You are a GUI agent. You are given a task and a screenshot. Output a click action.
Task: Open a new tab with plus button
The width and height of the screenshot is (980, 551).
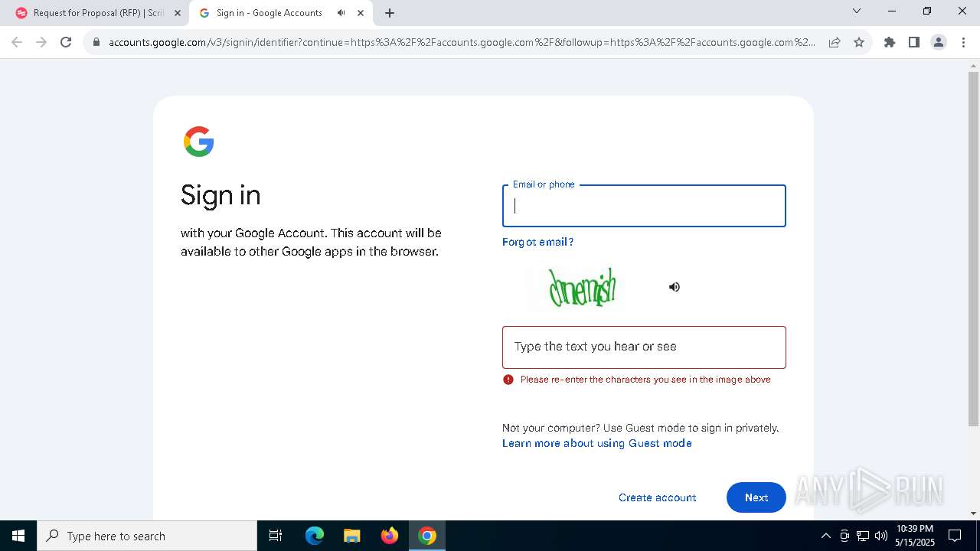pos(390,13)
